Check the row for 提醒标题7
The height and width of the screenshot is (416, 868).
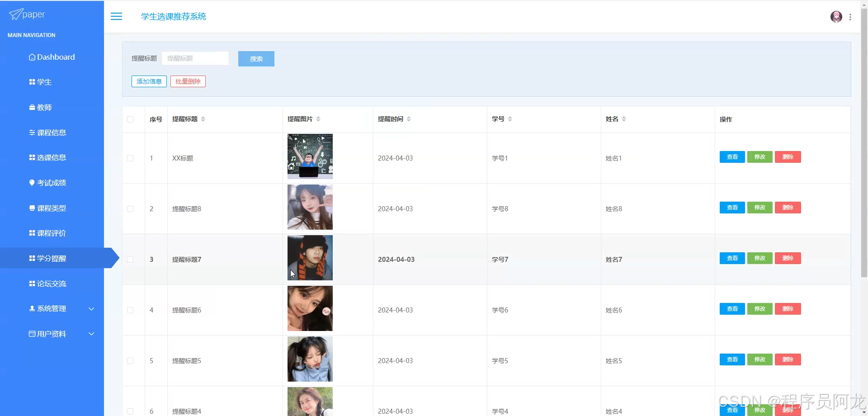(130, 260)
